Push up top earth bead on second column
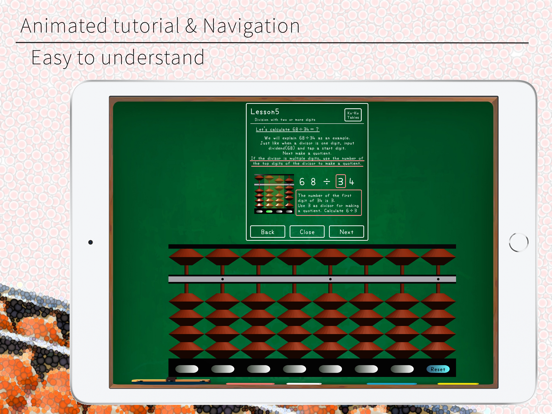This screenshot has height=414, width=552. coord(222,301)
